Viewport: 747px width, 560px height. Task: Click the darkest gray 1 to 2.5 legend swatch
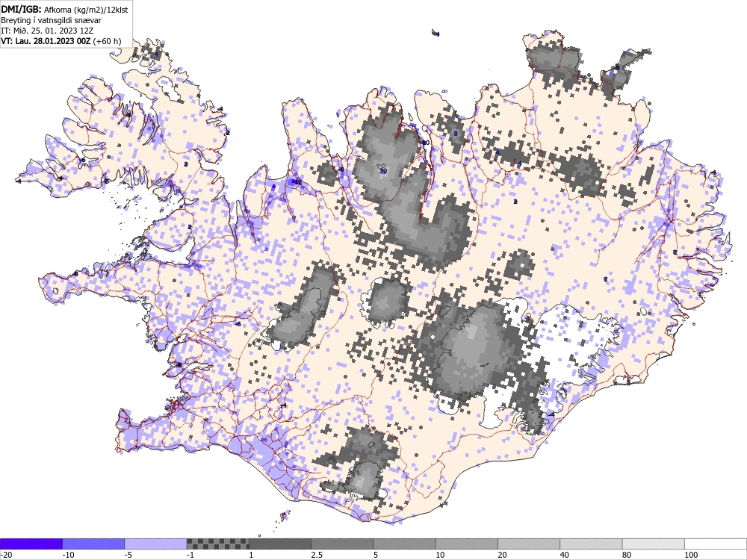pyautogui.click(x=280, y=544)
